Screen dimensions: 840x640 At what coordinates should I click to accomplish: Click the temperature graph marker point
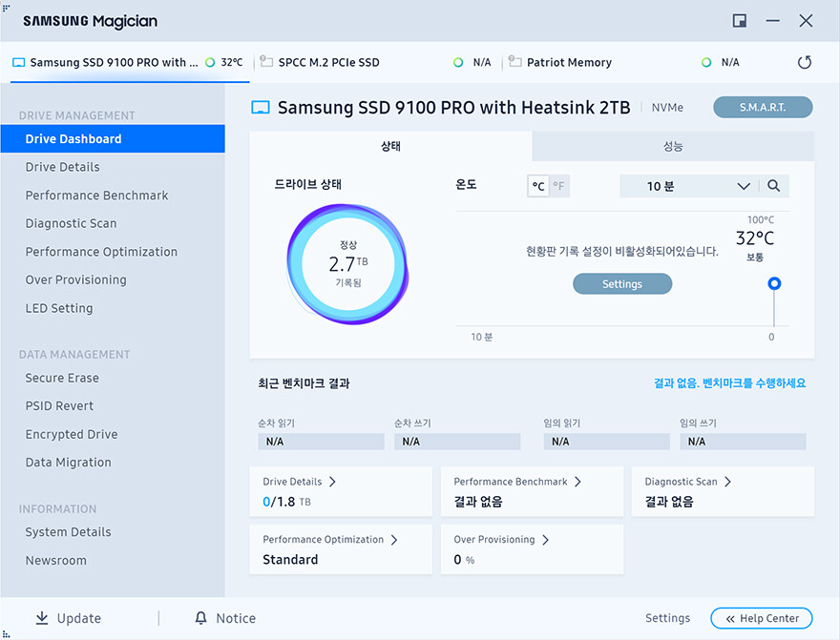tap(774, 283)
